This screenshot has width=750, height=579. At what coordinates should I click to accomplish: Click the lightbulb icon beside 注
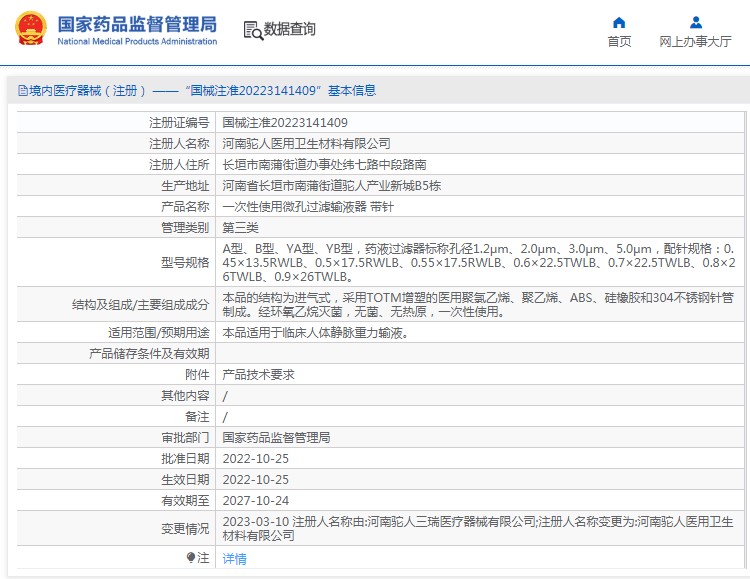click(x=191, y=557)
